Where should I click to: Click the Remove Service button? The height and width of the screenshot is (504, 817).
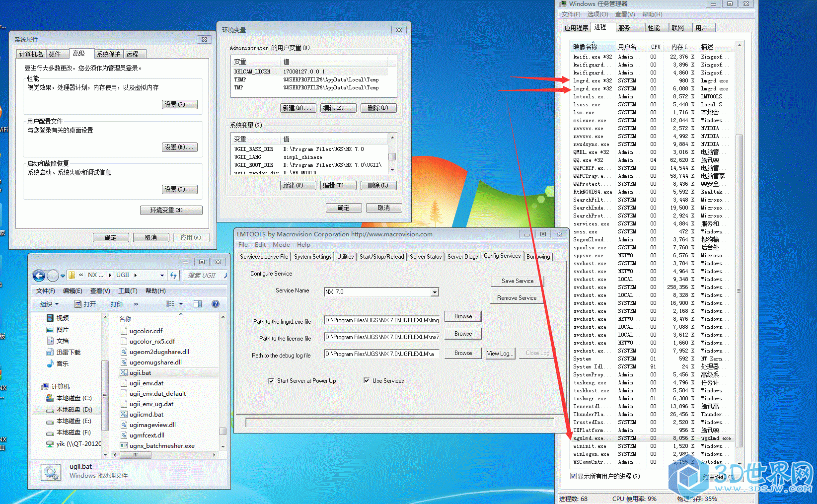pos(517,297)
